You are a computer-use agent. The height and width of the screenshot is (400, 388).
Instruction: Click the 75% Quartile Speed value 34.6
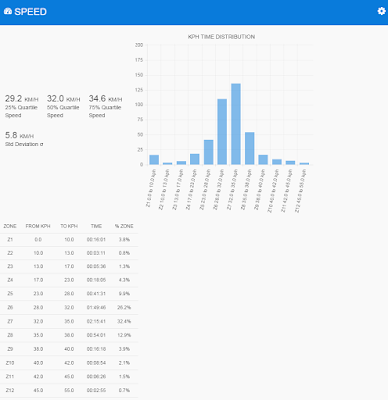[x=97, y=99]
